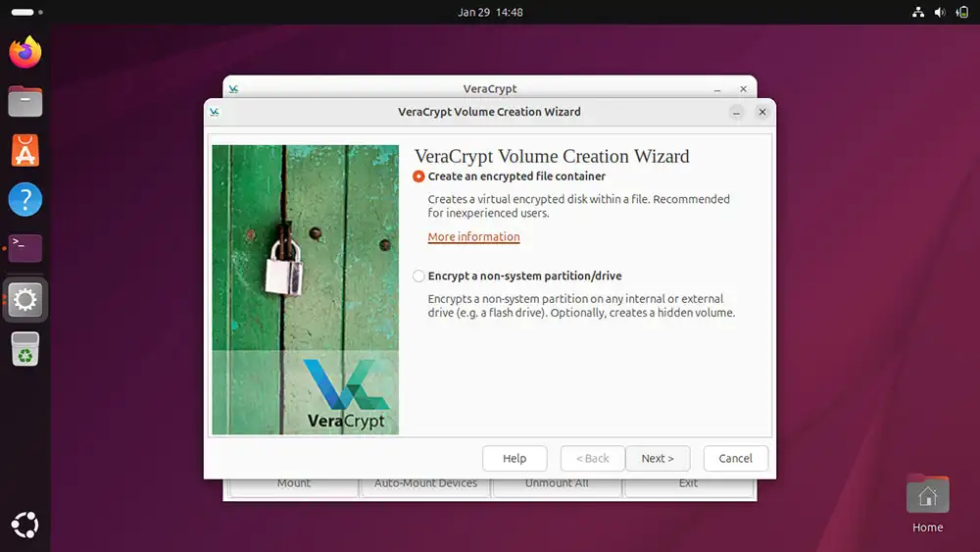Click the Help button in wizard
The image size is (980, 552).
(x=514, y=458)
